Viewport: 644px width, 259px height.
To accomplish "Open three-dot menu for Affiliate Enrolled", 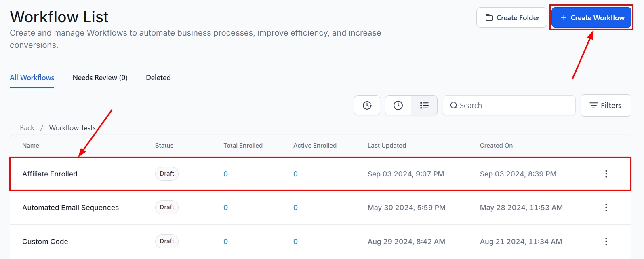I will click(x=606, y=174).
